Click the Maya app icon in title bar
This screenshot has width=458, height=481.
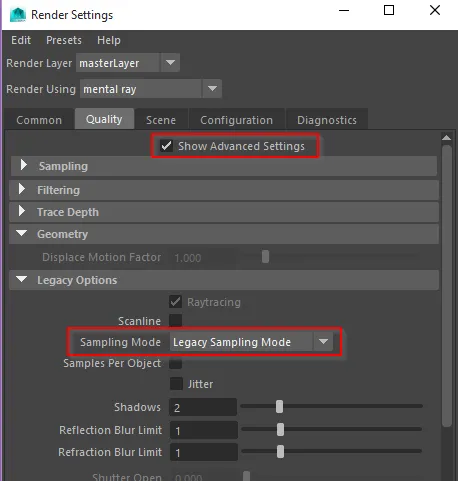[x=18, y=15]
